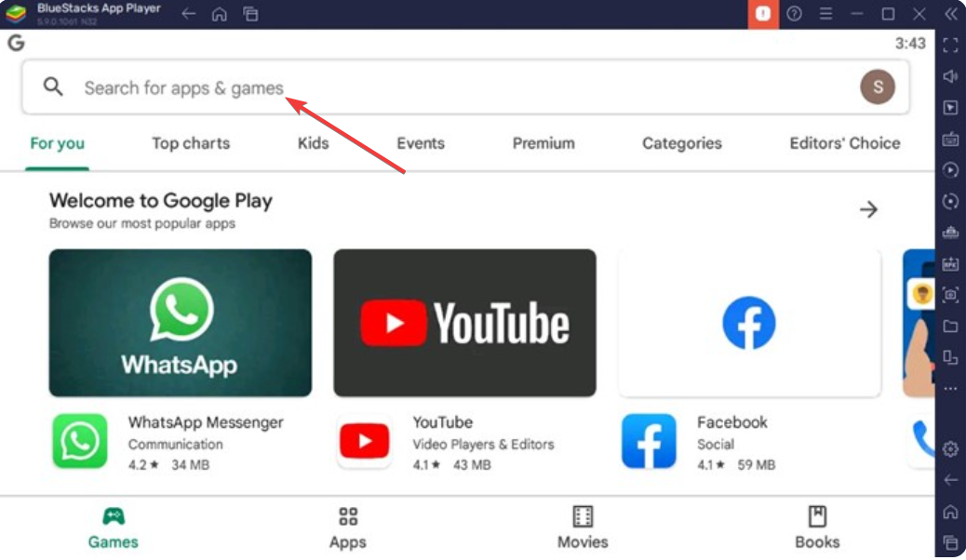Viewport: 966px width, 560px height.
Task: See all popular apps via the right arrow
Action: pos(868,210)
